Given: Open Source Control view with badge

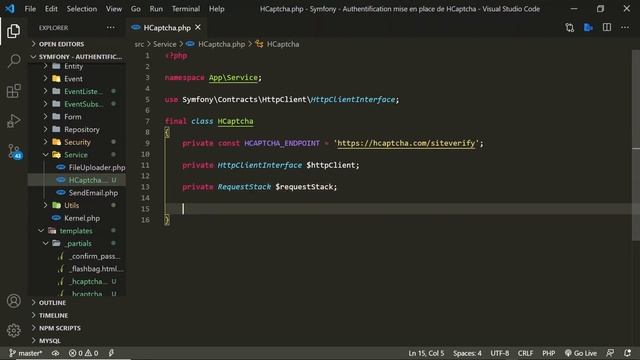Looking at the screenshot, I should (x=14, y=151).
